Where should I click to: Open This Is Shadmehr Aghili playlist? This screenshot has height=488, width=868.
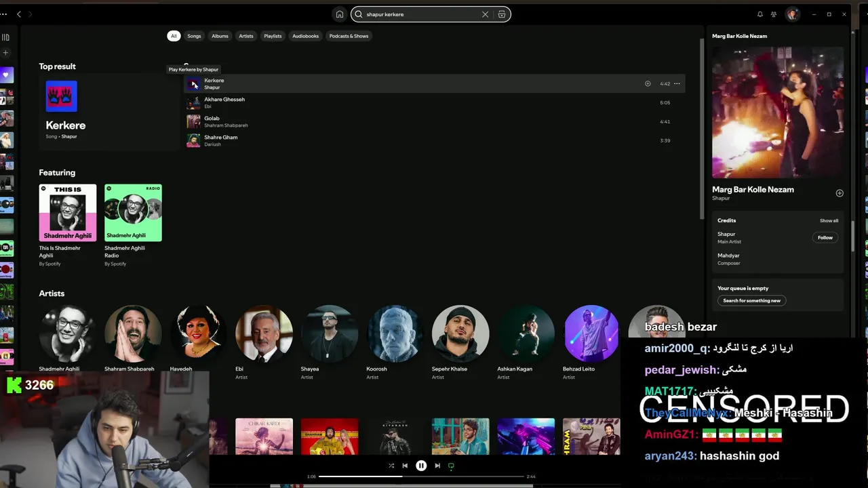coord(68,226)
